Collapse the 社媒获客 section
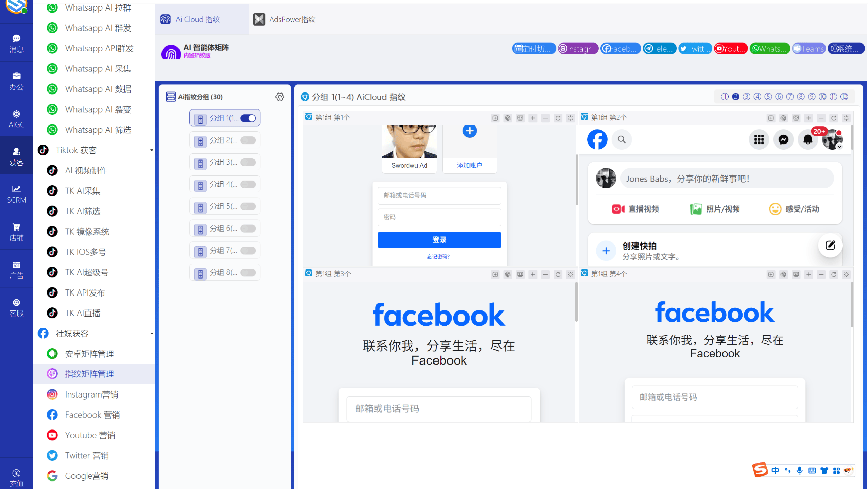This screenshot has height=489, width=868. [152, 334]
